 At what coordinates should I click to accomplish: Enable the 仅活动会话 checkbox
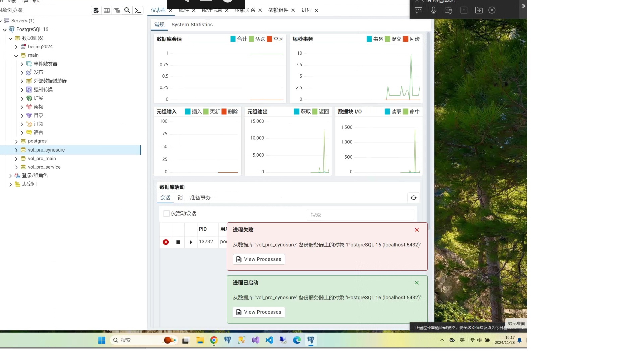[166, 214]
